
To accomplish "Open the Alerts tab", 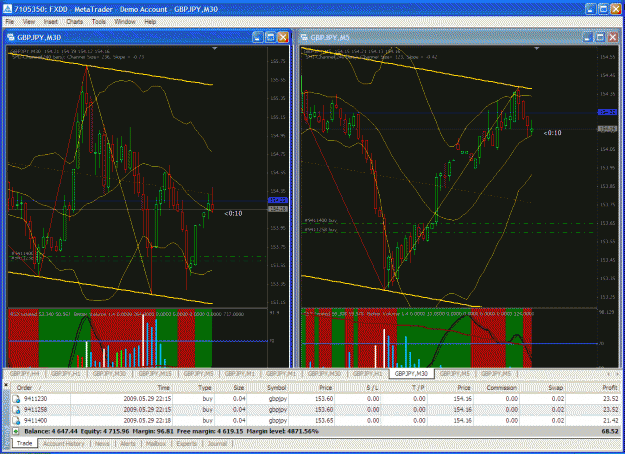I will 128,444.
